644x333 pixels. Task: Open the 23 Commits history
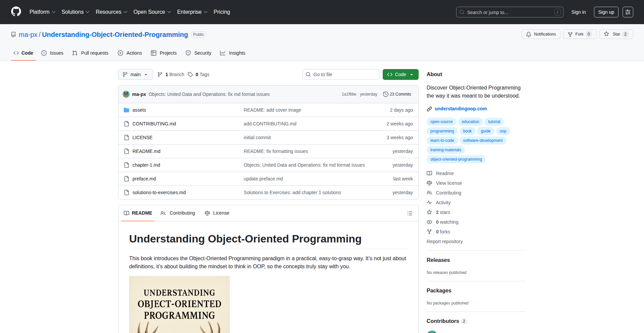tap(397, 94)
